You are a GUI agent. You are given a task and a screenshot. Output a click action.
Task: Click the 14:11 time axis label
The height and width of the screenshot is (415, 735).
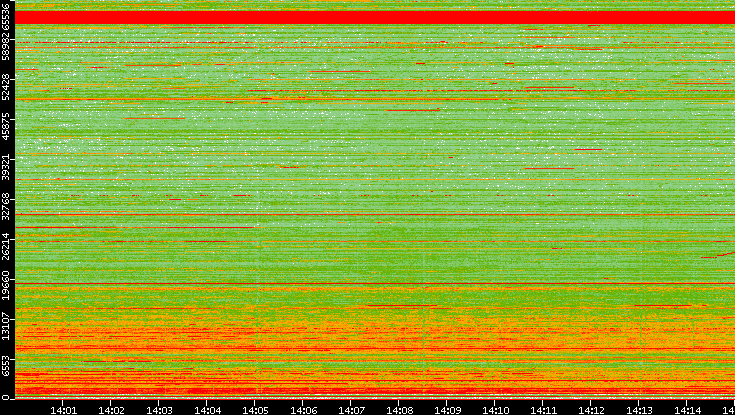[543, 410]
